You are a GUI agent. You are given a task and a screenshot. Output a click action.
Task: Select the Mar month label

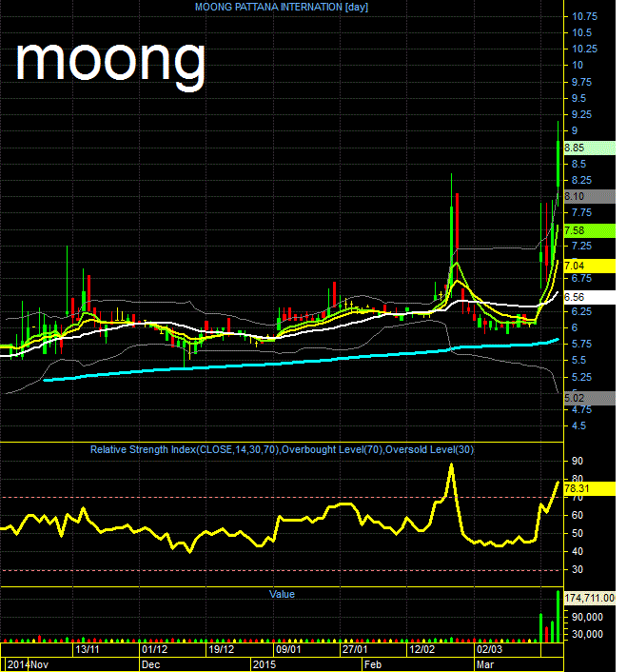click(485, 664)
